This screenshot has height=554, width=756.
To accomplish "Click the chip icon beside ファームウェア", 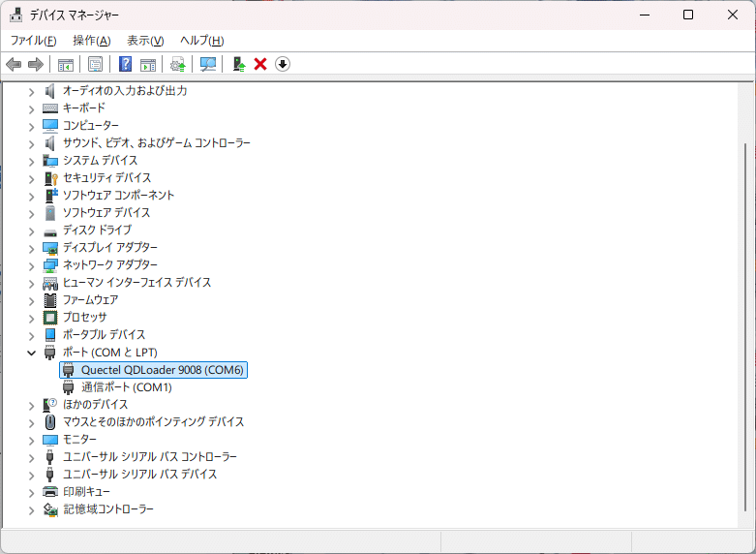I will click(50, 300).
